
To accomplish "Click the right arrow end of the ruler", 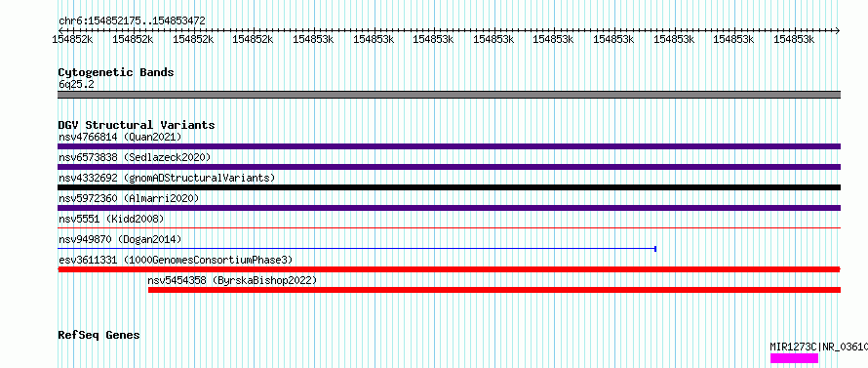I will pyautogui.click(x=838, y=30).
